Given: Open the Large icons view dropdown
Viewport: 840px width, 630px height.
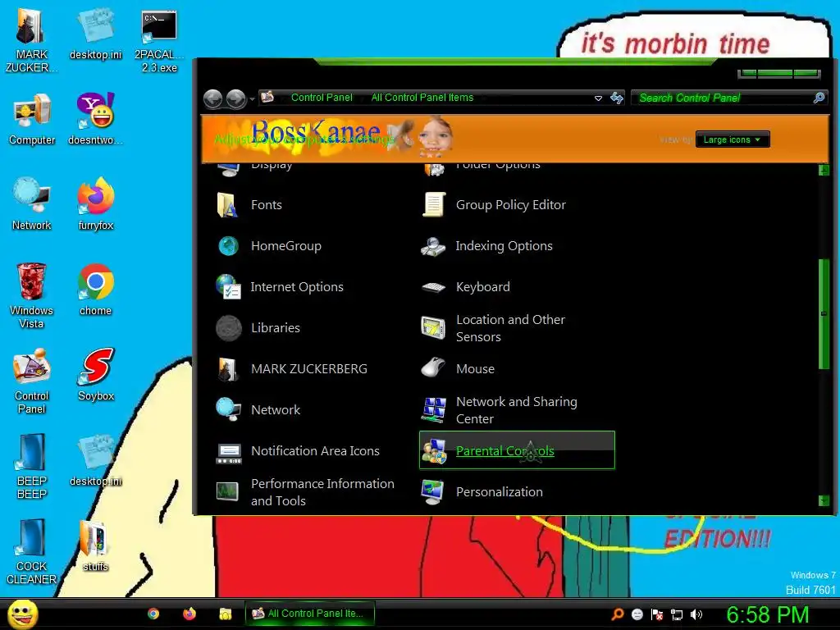Looking at the screenshot, I should [x=733, y=139].
